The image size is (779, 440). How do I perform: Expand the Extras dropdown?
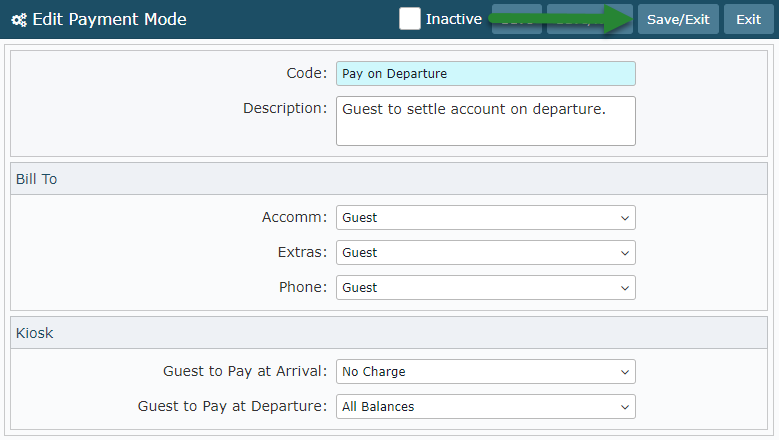click(485, 253)
